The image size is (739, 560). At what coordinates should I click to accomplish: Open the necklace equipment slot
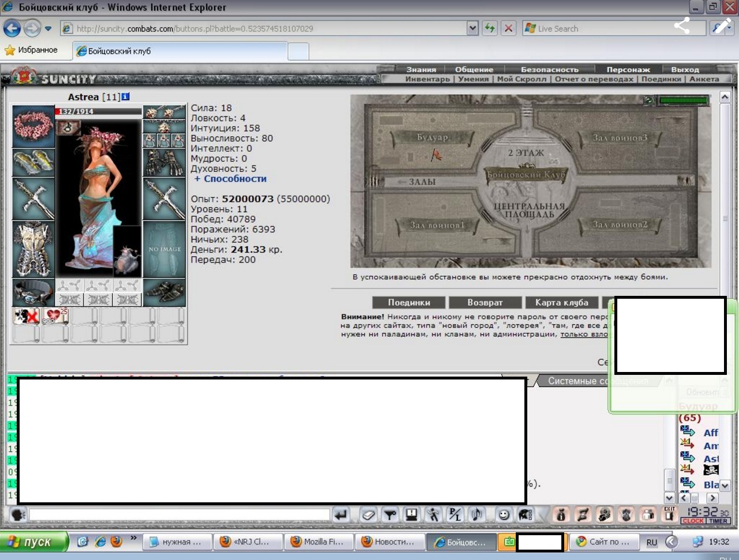[x=164, y=126]
